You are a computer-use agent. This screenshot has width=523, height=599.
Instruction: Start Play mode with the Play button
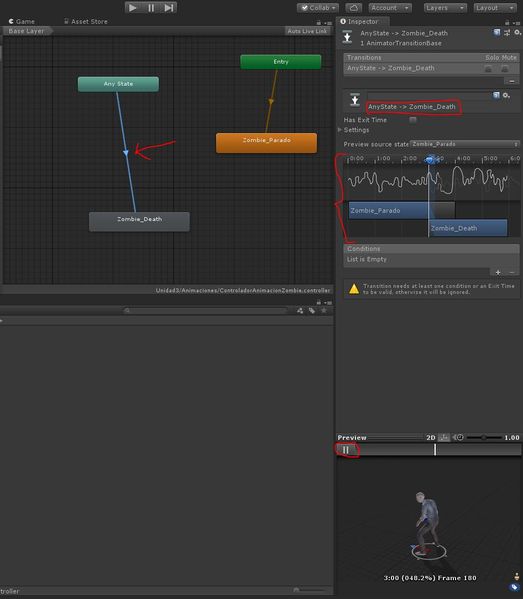click(x=133, y=7)
